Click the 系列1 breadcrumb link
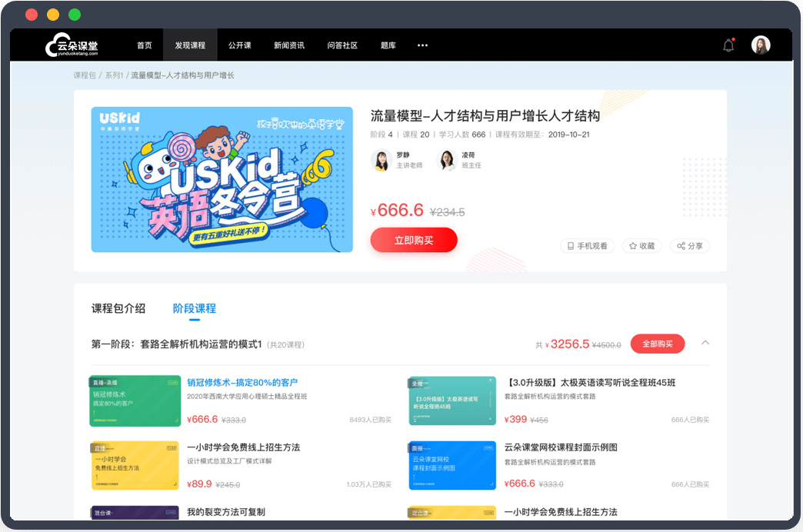The height and width of the screenshot is (532, 803). tap(114, 75)
